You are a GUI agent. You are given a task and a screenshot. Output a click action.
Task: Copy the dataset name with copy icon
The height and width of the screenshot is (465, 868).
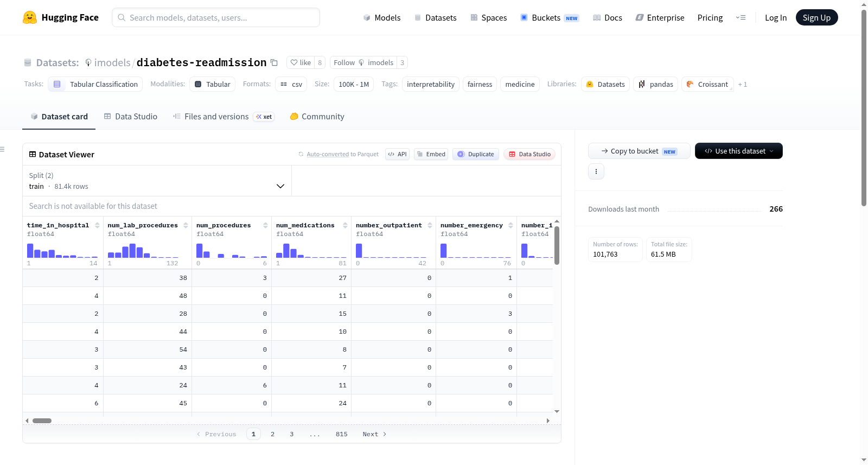274,63
